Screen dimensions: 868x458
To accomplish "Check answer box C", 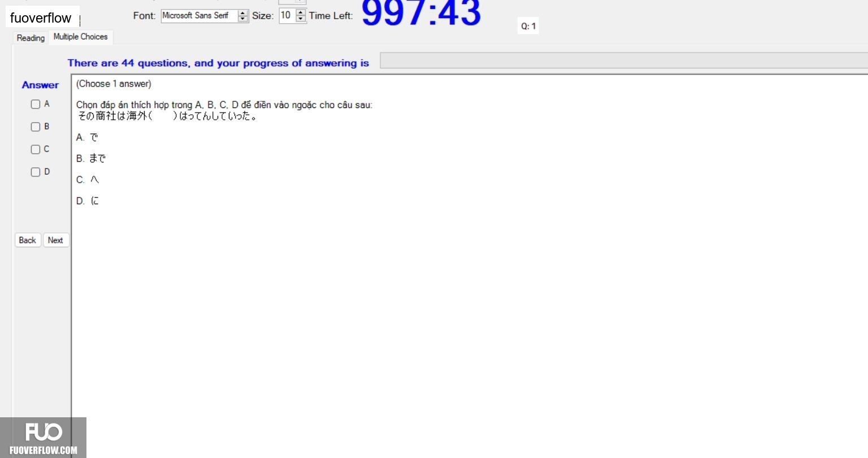I will coord(36,149).
